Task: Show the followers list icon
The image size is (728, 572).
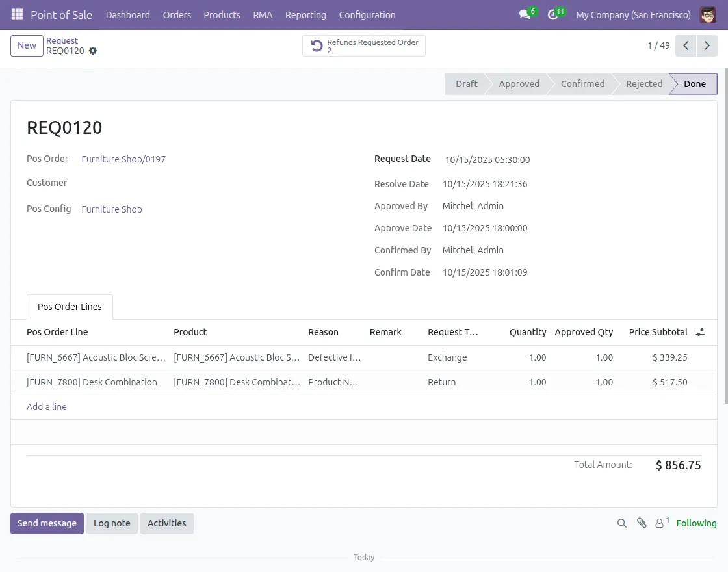Action: (x=661, y=523)
